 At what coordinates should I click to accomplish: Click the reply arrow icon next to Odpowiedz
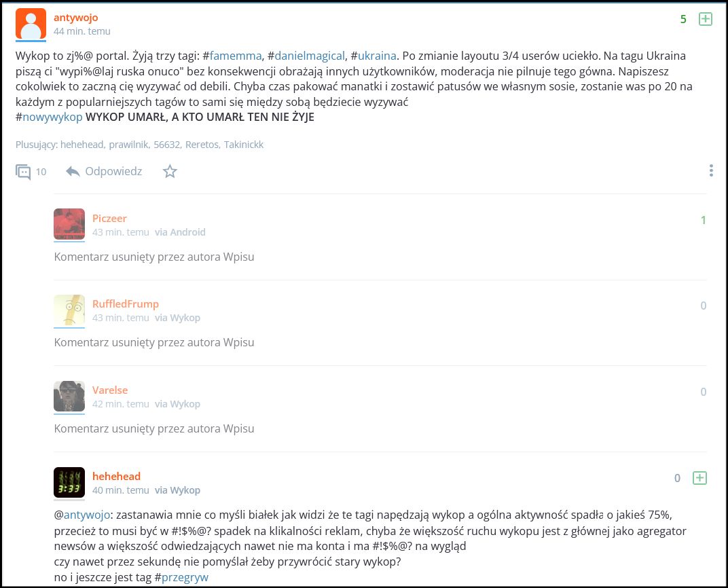coord(73,171)
